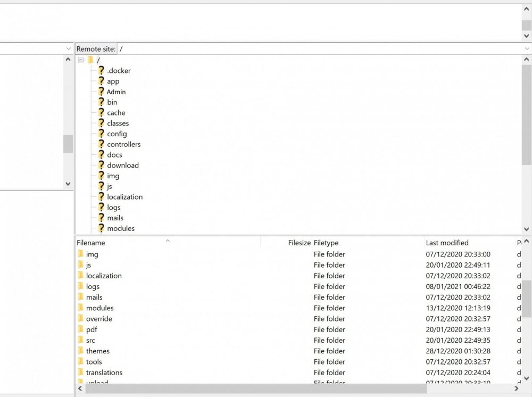Click the Remote site label
This screenshot has height=397, width=532.
coord(96,49)
